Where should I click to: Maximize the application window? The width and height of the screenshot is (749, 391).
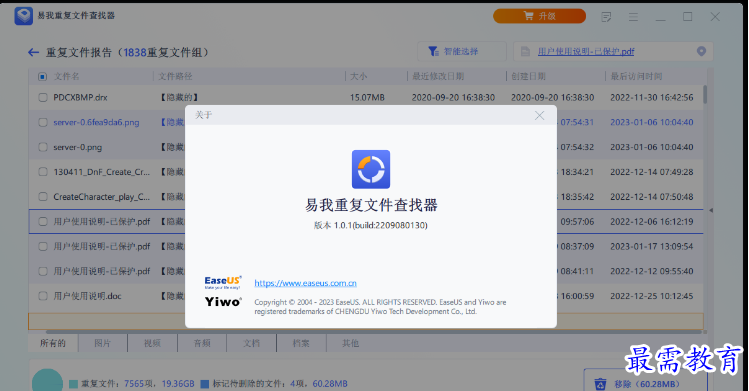(x=687, y=17)
